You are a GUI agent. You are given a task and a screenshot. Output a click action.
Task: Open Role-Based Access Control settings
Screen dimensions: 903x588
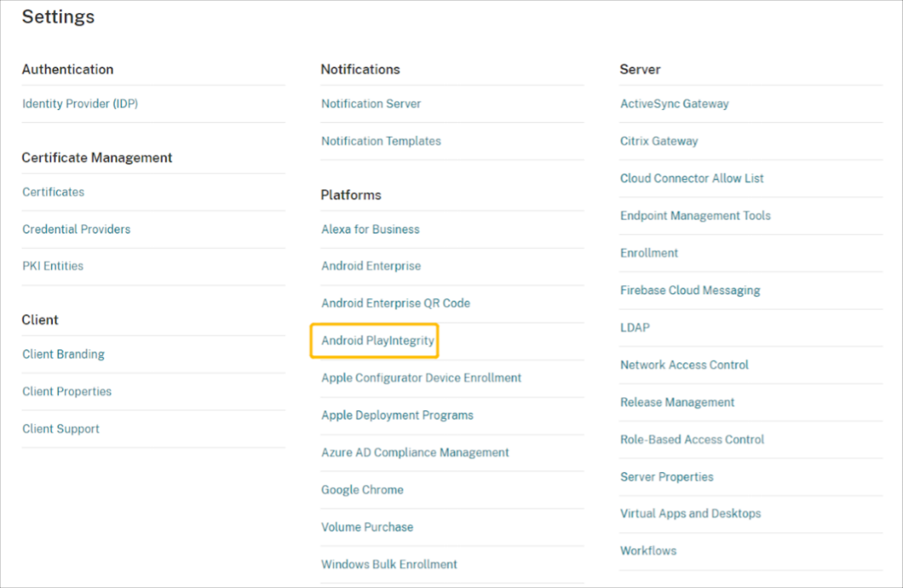[692, 439]
